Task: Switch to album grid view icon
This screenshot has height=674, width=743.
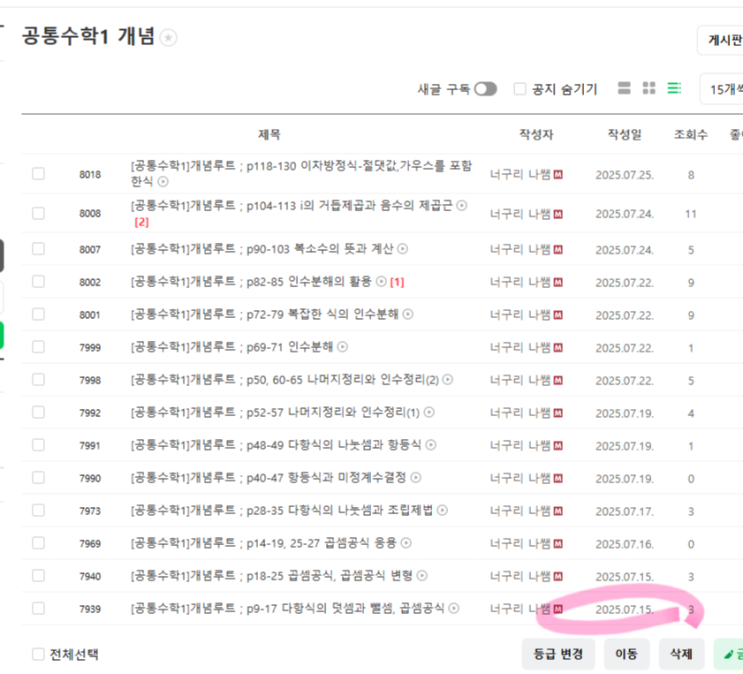Action: 649,89
